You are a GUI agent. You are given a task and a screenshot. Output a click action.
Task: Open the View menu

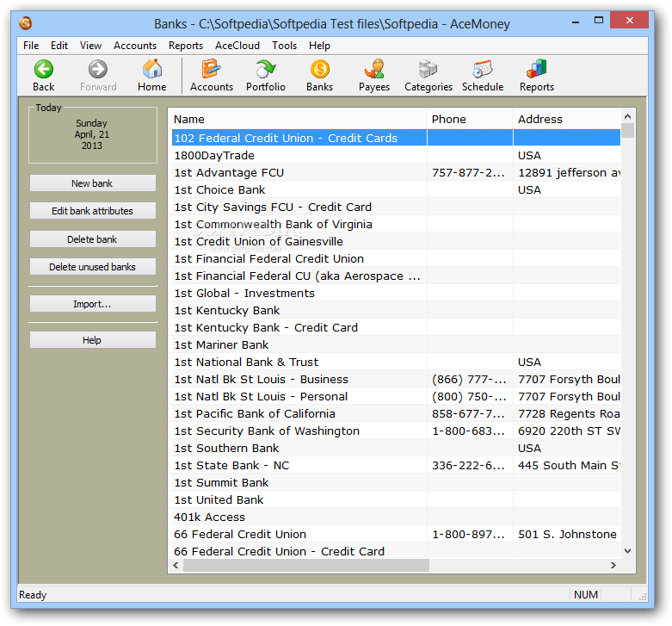(90, 46)
